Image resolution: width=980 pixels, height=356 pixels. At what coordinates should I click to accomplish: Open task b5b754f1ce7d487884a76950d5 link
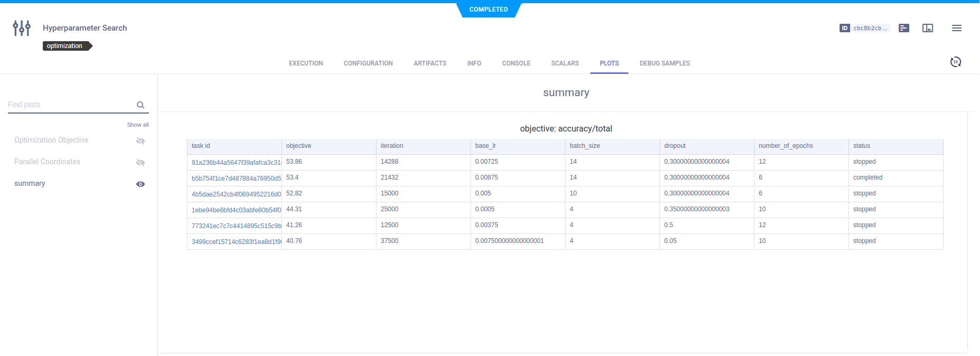236,179
